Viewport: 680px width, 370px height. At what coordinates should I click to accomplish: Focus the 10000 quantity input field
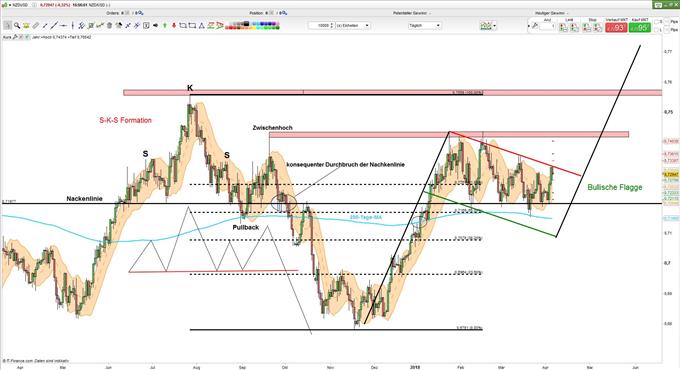pyautogui.click(x=319, y=26)
